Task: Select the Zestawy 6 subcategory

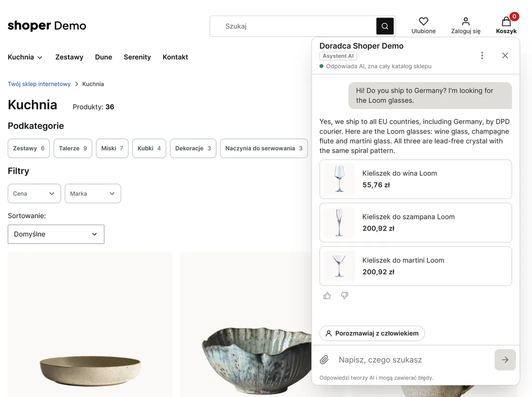Action: point(29,149)
